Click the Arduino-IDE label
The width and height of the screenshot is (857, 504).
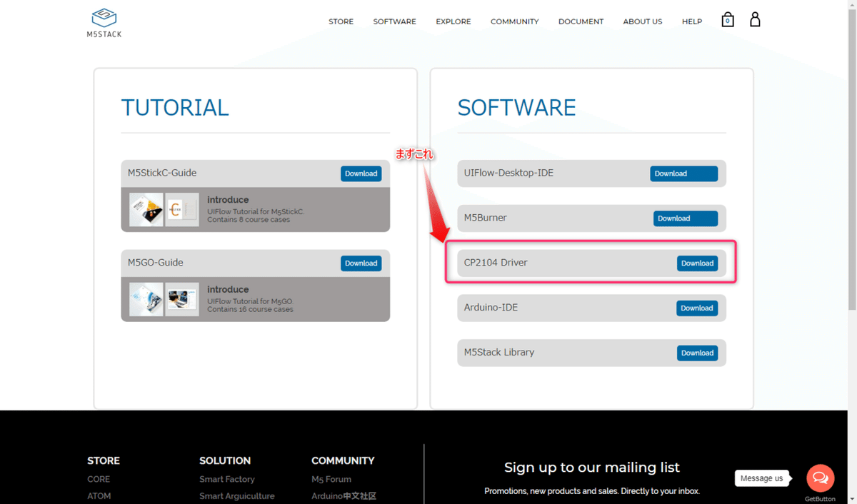pyautogui.click(x=491, y=308)
